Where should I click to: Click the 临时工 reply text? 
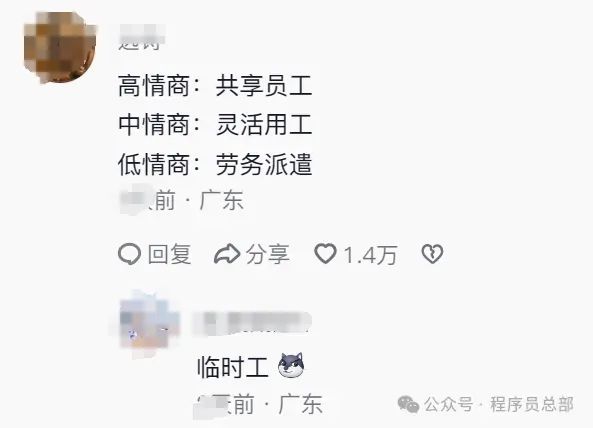[x=233, y=367]
